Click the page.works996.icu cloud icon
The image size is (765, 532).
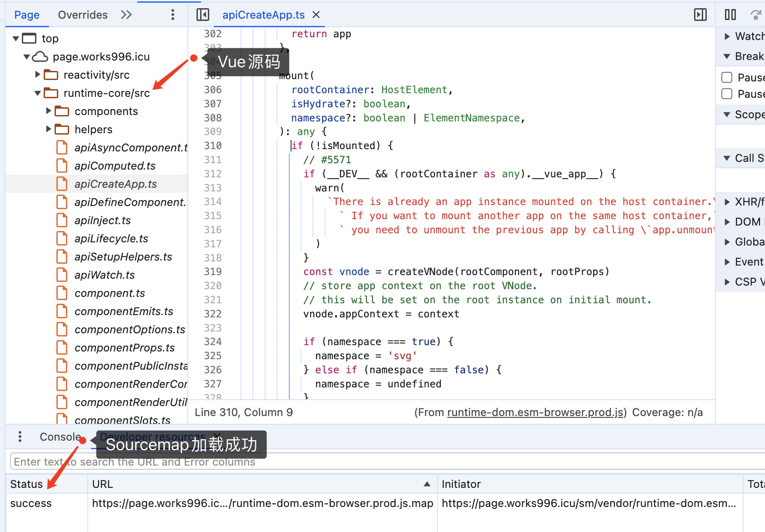40,56
